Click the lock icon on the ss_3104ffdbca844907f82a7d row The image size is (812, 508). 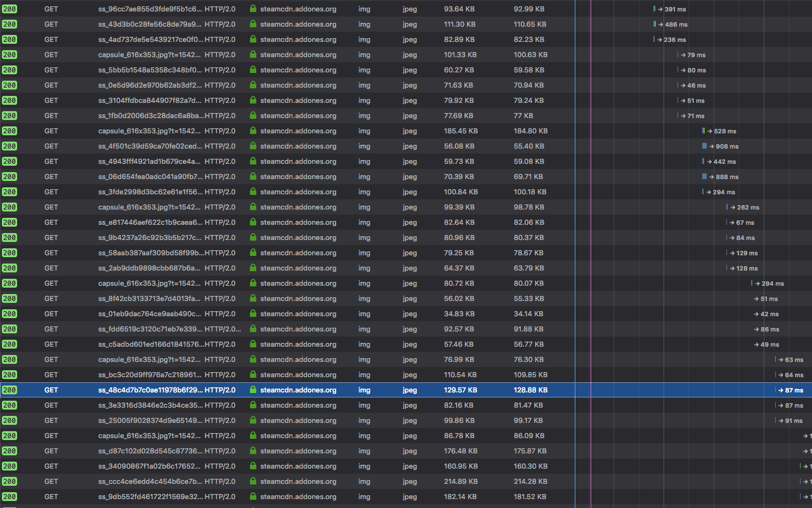[x=252, y=100]
